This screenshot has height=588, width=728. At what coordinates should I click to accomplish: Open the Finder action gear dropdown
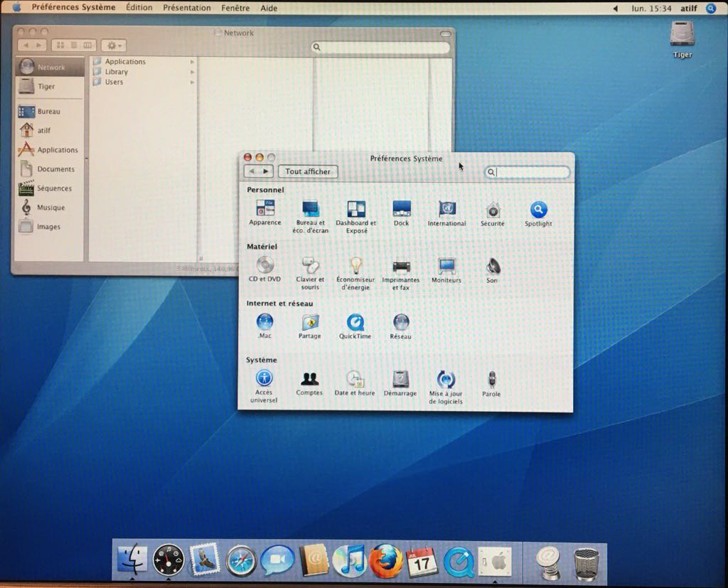click(x=114, y=46)
